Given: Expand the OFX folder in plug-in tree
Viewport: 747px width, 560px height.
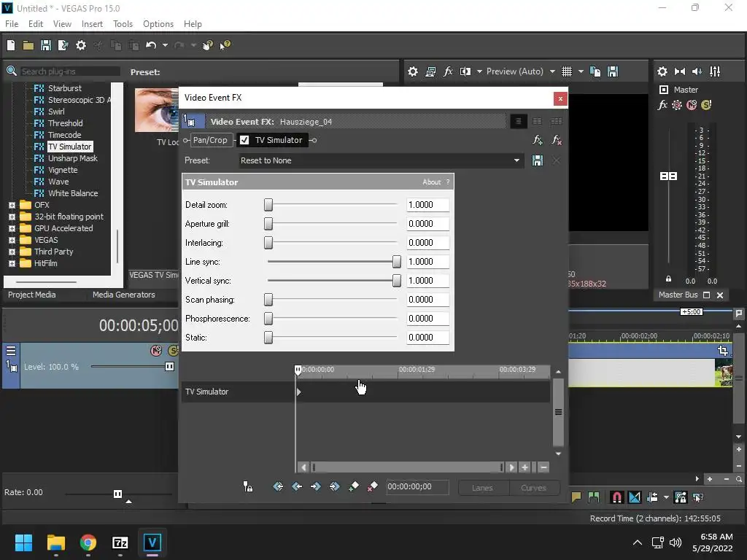Looking at the screenshot, I should click(x=12, y=205).
